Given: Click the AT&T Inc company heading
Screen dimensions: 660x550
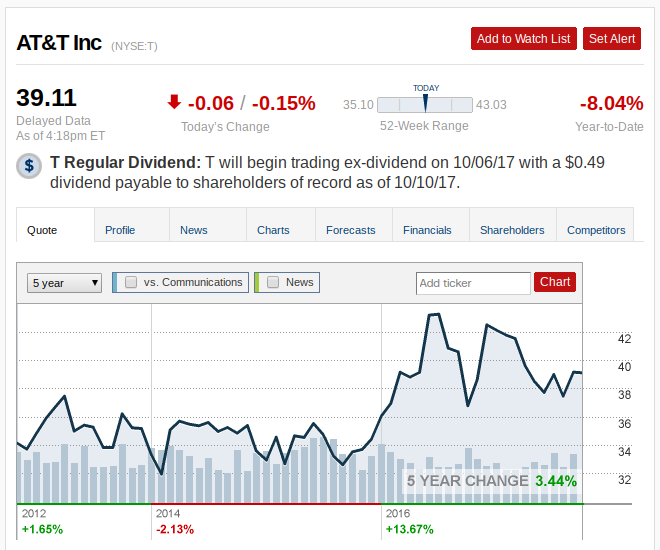Looking at the screenshot, I should tap(59, 43).
